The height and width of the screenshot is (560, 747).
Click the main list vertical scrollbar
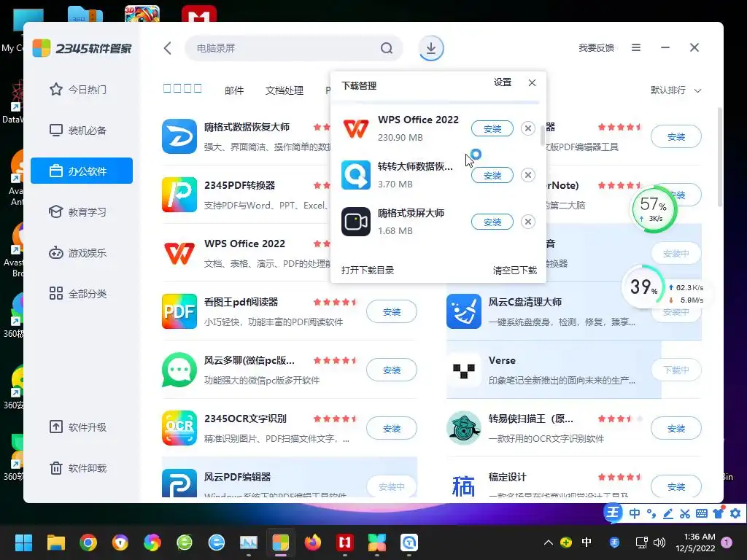(x=719, y=157)
